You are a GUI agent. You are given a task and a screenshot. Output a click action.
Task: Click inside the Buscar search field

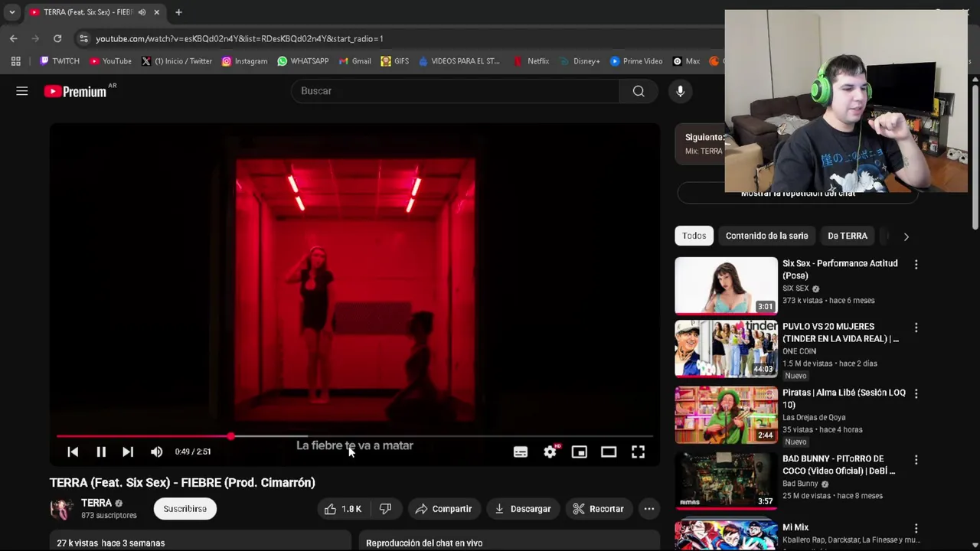[x=455, y=91]
